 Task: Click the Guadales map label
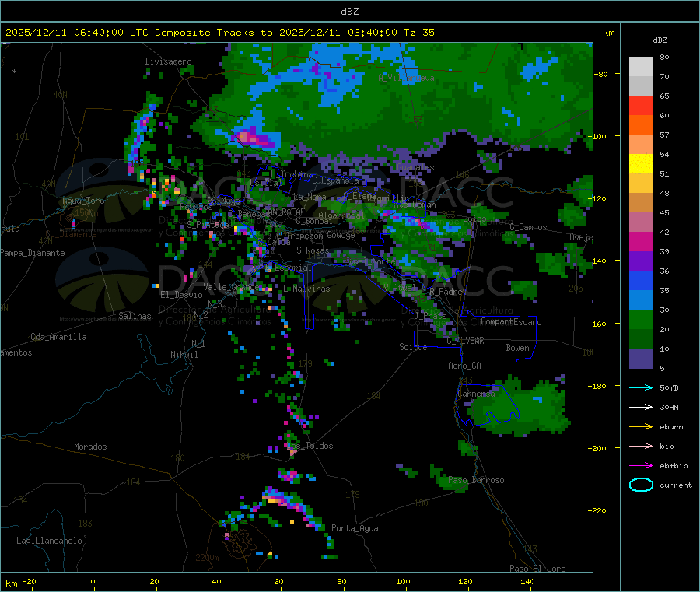coord(415,167)
